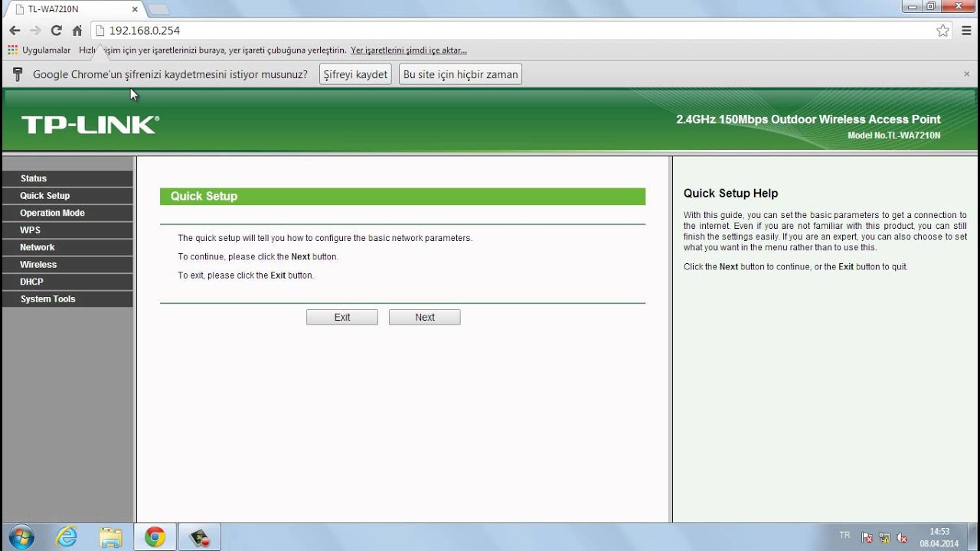Open the Chrome home page icon
The image size is (980, 551).
tap(77, 31)
